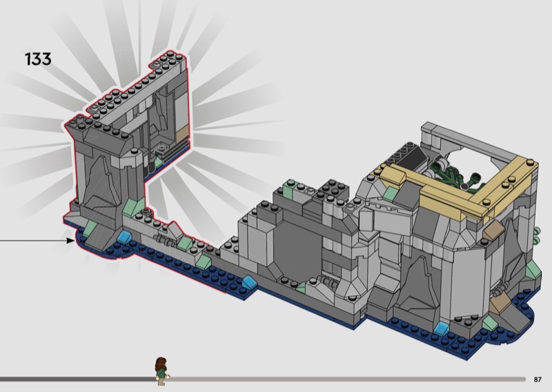The image size is (552, 392).
Task: Click the minifigure progress marker
Action: [x=161, y=369]
